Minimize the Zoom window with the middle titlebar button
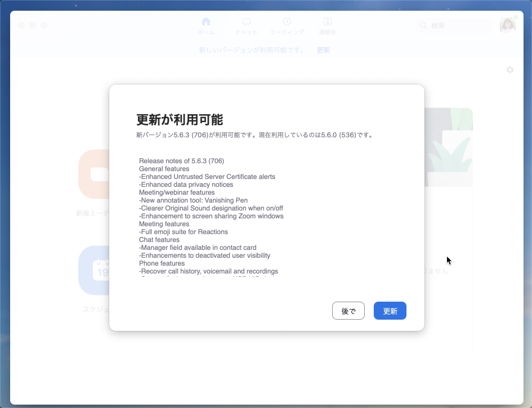The height and width of the screenshot is (408, 532). point(33,25)
